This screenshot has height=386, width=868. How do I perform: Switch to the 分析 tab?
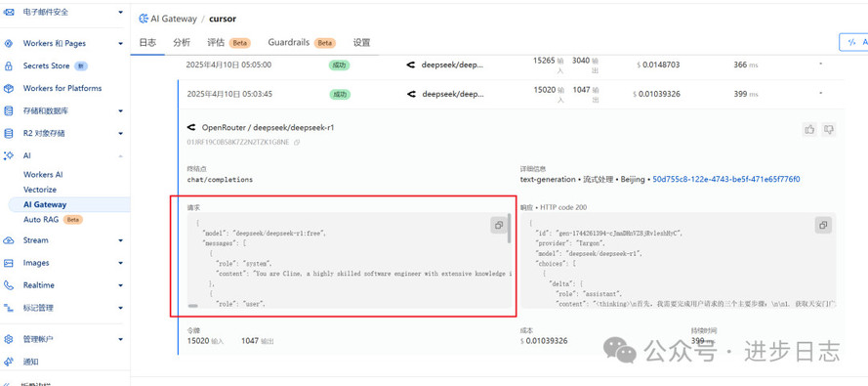[182, 43]
